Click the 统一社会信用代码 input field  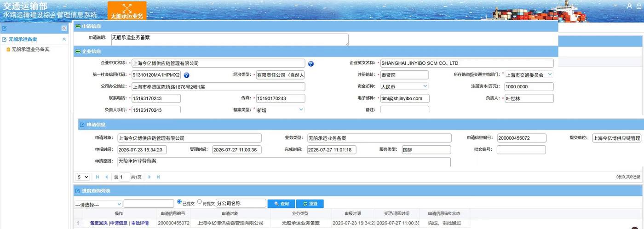(x=156, y=75)
